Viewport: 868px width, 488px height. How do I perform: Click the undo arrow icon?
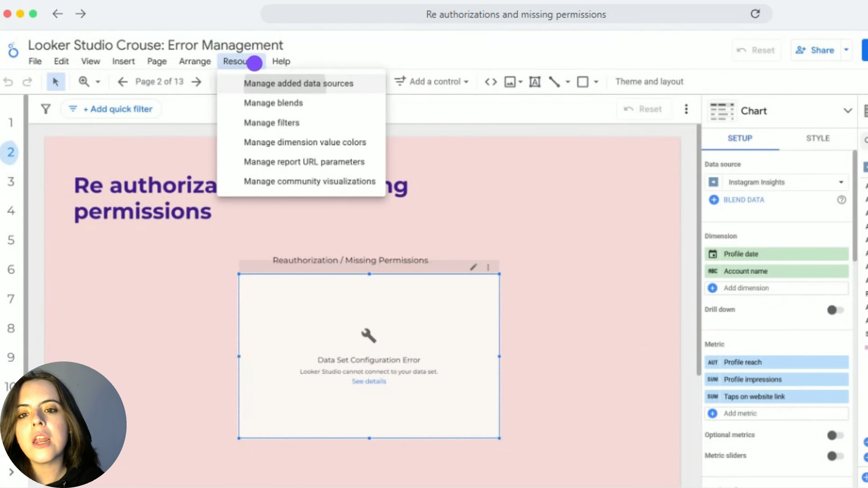8,82
